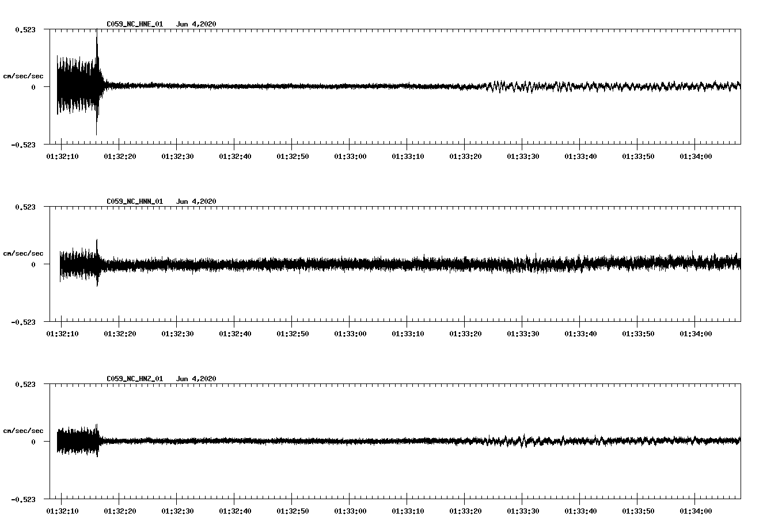The image size is (782, 532).
Task: Click time label 01:33:40 under HNN plot
Action: click(x=580, y=334)
